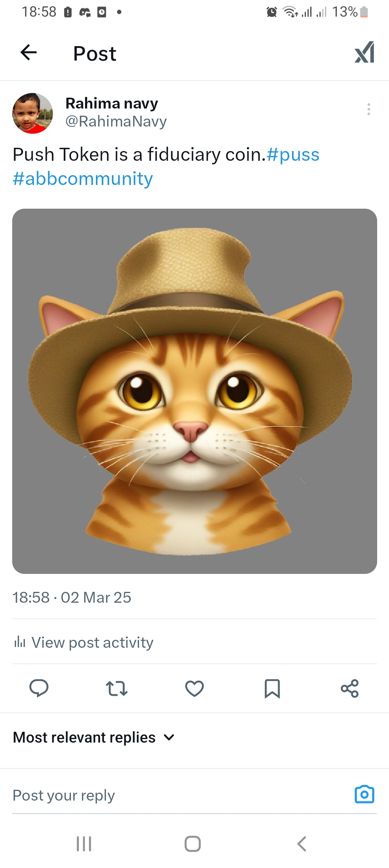Tap Android recent apps navigation button
The image size is (389, 868).
point(84,844)
